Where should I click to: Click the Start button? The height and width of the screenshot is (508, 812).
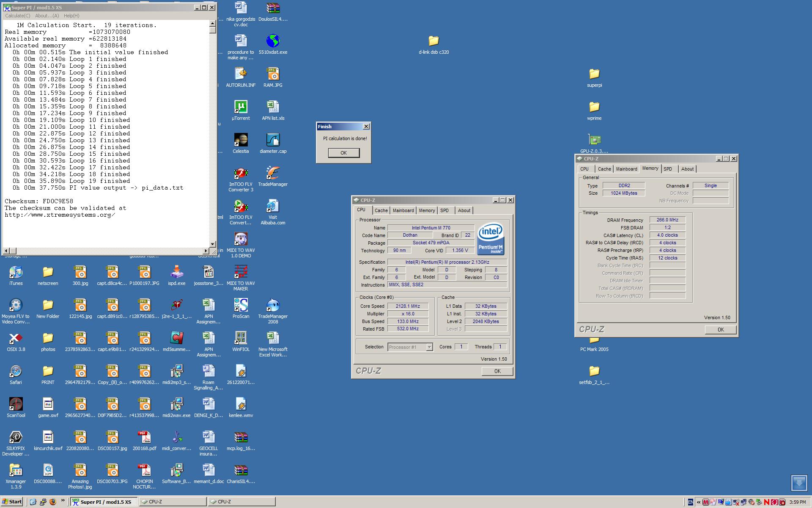coord(12,502)
